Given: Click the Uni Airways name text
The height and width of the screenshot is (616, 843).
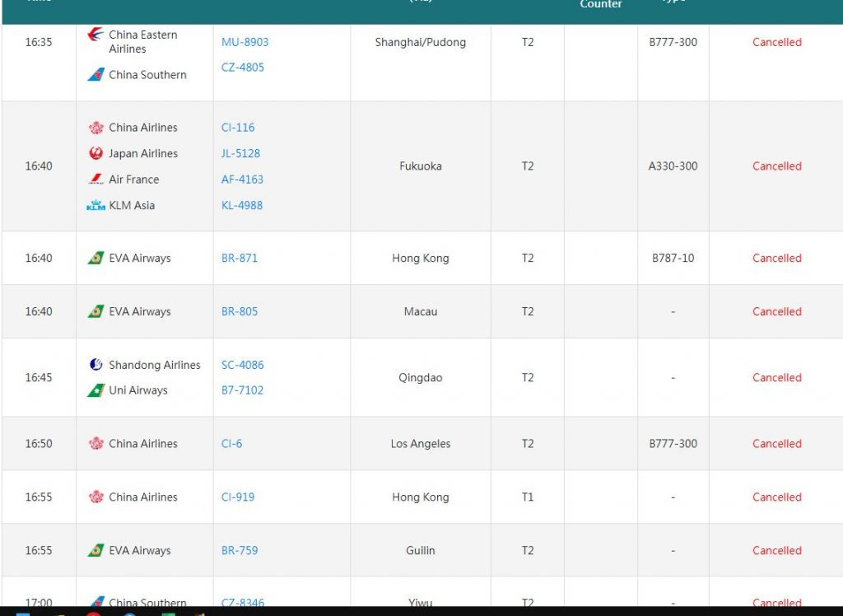Looking at the screenshot, I should [x=138, y=390].
